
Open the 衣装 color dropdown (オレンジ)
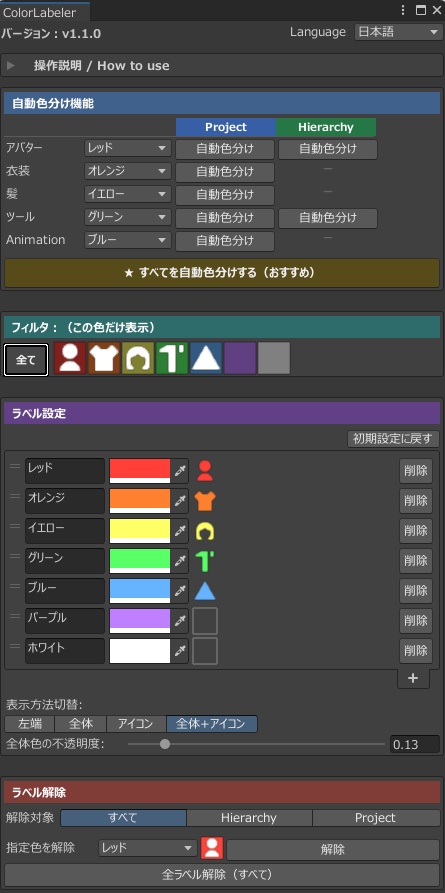click(x=128, y=171)
